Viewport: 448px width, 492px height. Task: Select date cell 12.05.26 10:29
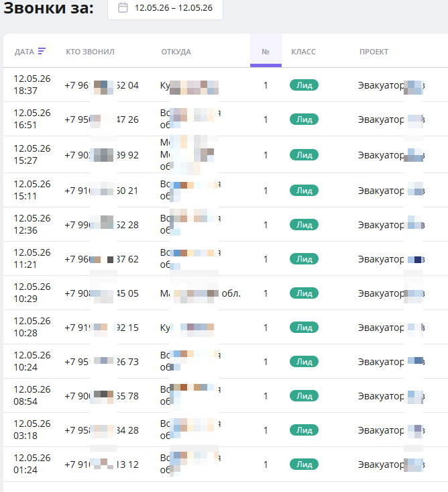(x=32, y=293)
